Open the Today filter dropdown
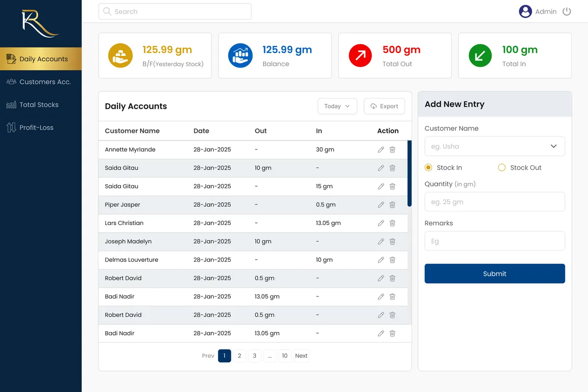This screenshot has height=392, width=588. tap(337, 106)
